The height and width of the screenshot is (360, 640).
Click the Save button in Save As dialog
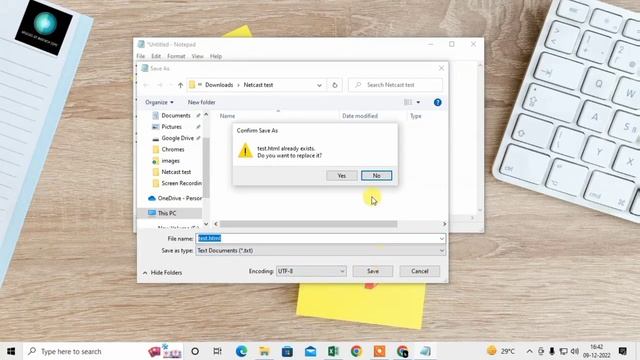tap(373, 271)
